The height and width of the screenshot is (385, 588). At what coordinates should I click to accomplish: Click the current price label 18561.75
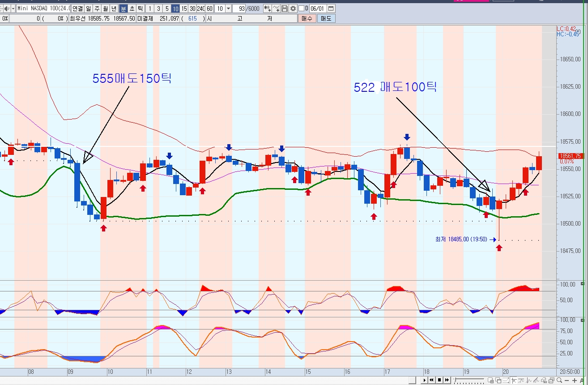[570, 156]
